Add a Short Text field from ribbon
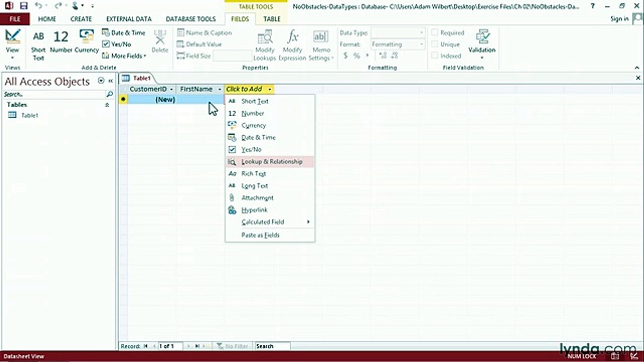 point(38,44)
